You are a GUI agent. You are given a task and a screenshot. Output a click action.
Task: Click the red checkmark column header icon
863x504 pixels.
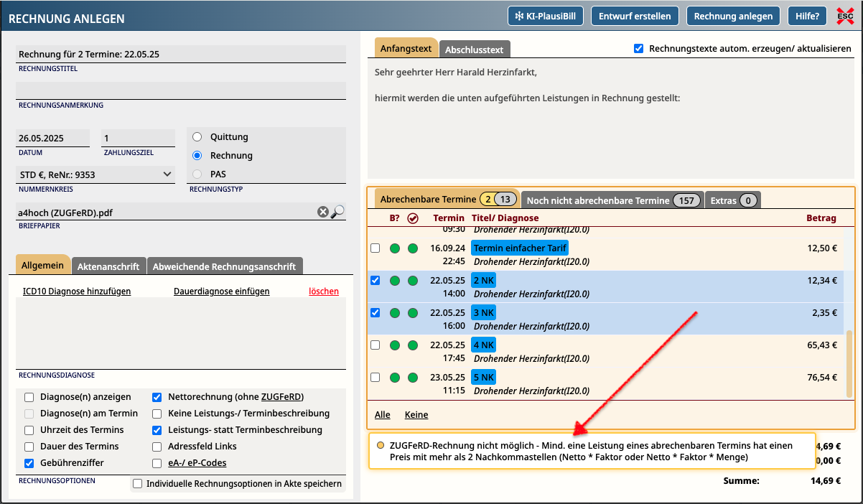412,218
